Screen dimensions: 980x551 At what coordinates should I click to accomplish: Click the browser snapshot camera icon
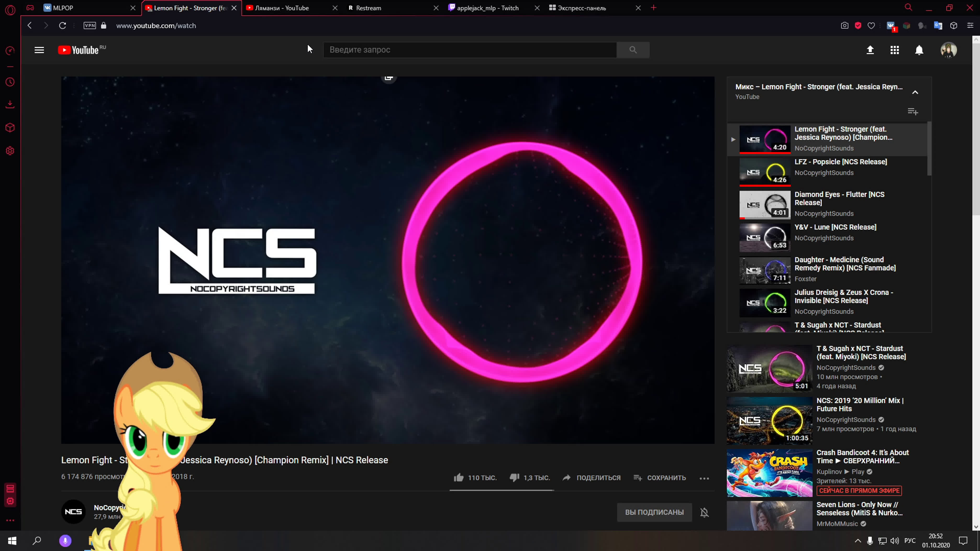tap(844, 26)
